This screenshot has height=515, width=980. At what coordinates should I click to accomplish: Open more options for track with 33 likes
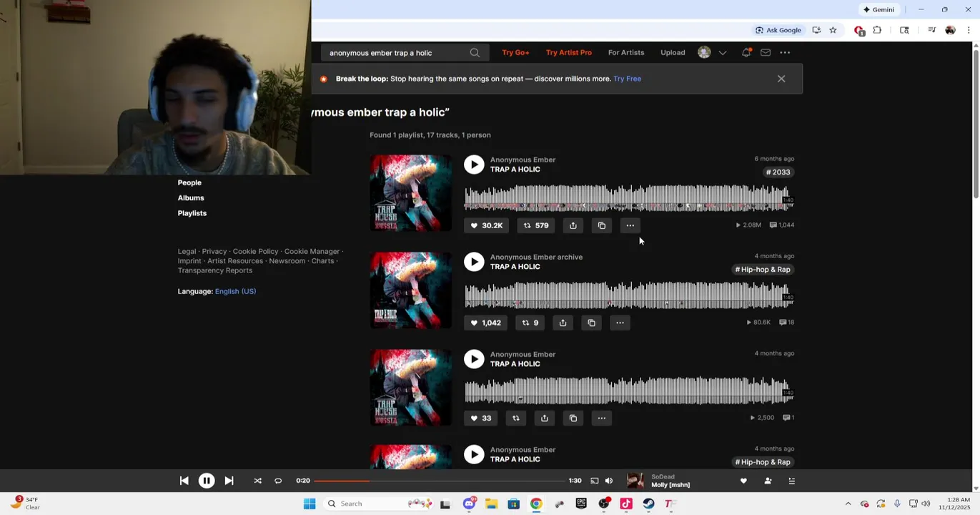pyautogui.click(x=602, y=418)
